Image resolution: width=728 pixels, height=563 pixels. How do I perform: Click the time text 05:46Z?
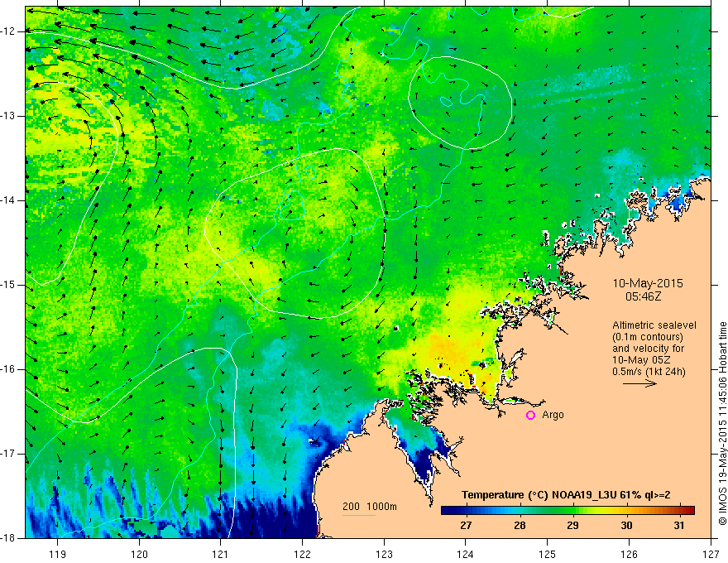(643, 296)
